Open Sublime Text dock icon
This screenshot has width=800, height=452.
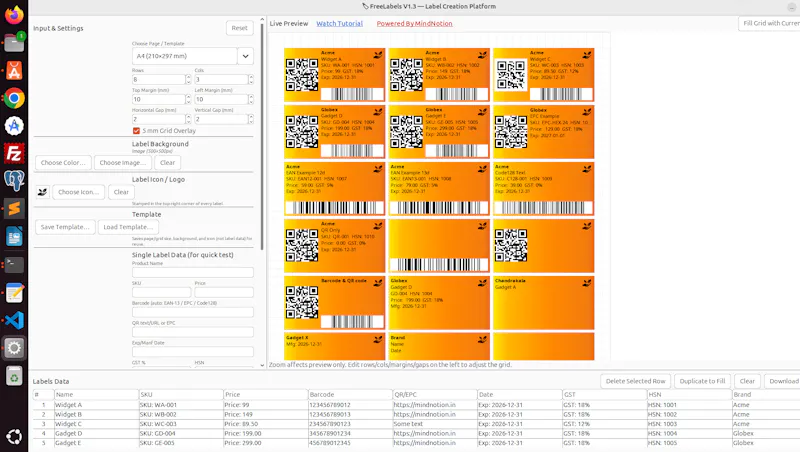click(14, 208)
